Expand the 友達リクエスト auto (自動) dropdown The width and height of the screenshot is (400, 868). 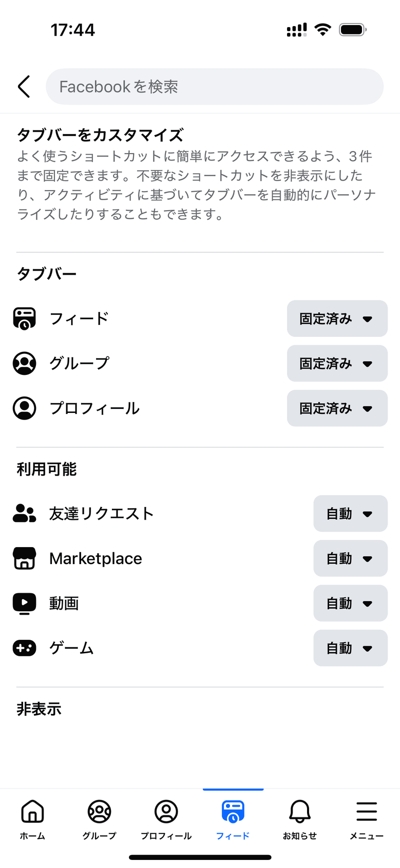pyautogui.click(x=350, y=514)
